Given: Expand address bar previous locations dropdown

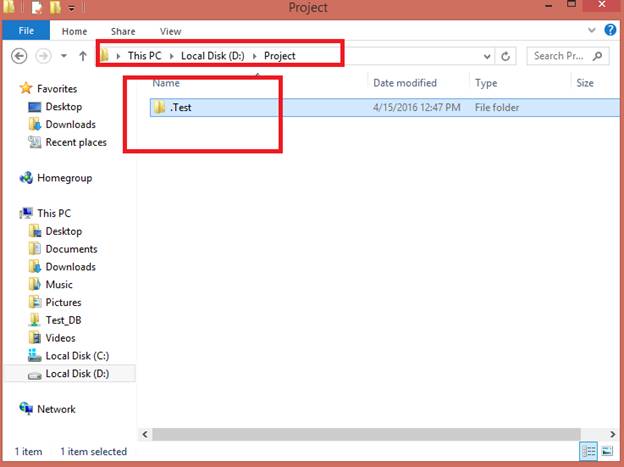Looking at the screenshot, I should (x=487, y=56).
